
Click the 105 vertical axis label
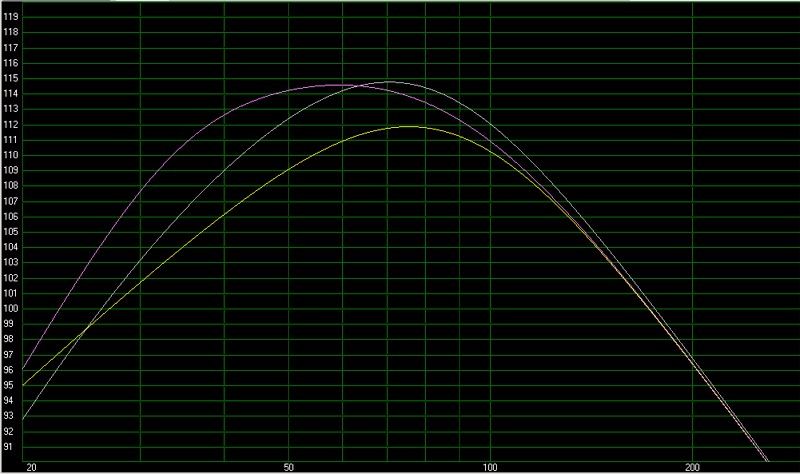pos(11,232)
